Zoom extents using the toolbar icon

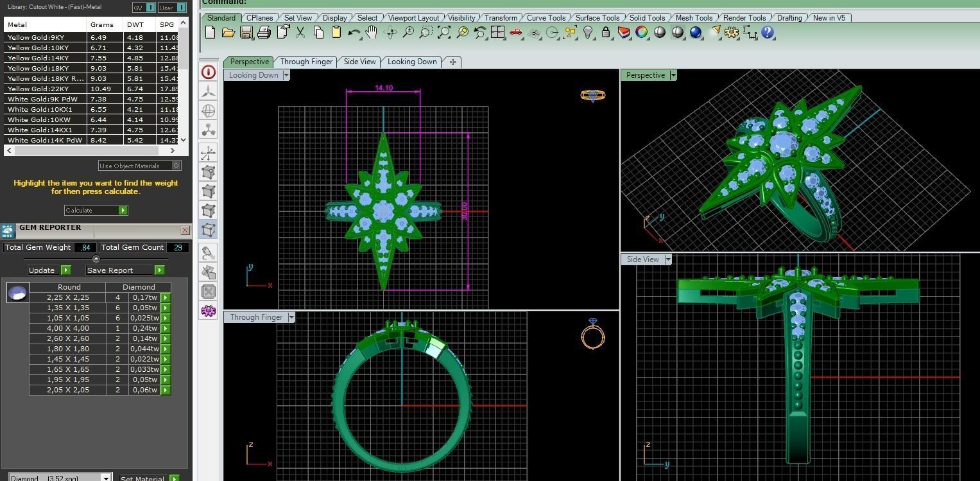[443, 32]
